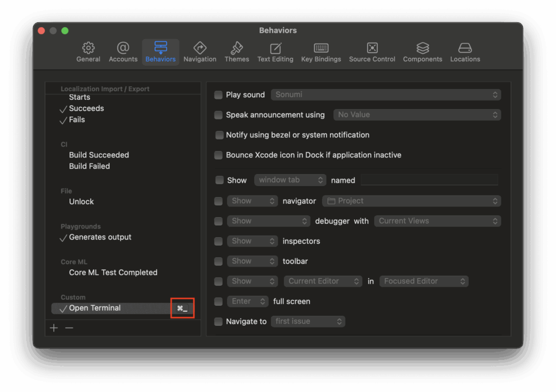
Task: Open the first issue dropdown
Action: point(308,321)
